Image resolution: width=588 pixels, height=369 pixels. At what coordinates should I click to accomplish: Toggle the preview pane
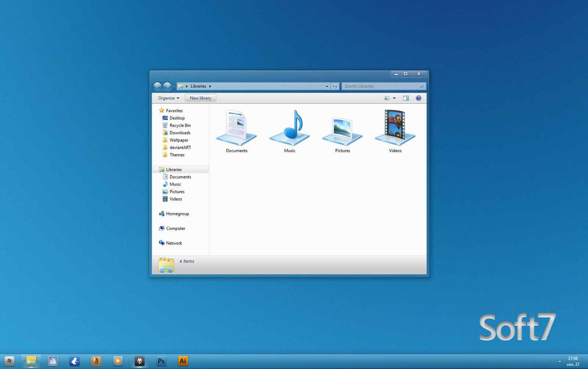[x=406, y=98]
